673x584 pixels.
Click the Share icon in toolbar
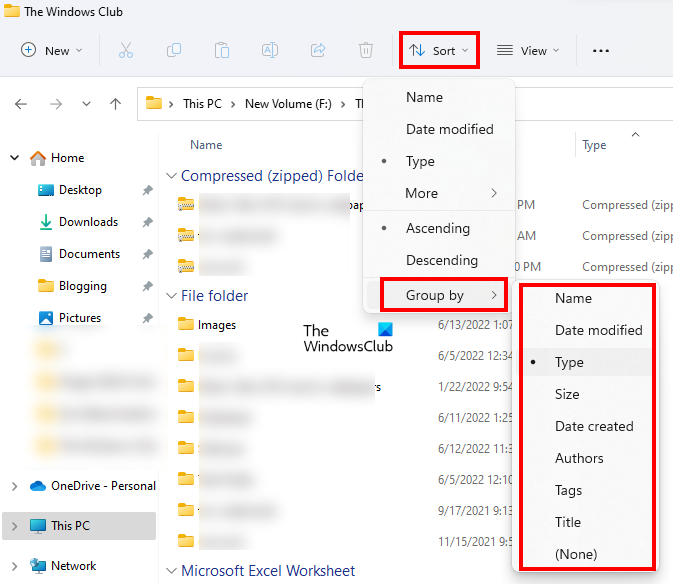[318, 50]
